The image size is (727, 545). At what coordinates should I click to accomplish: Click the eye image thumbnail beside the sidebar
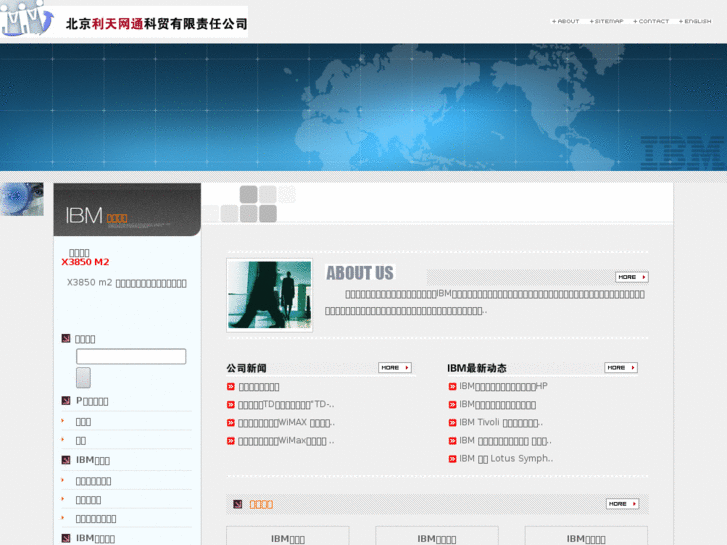pos(22,199)
